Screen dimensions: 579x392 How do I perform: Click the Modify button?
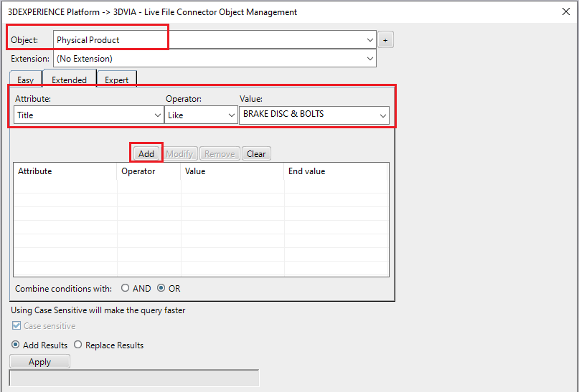[x=179, y=154]
